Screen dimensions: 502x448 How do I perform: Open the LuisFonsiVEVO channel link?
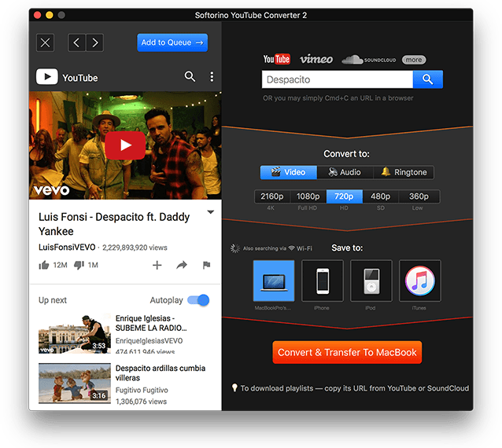pos(67,247)
